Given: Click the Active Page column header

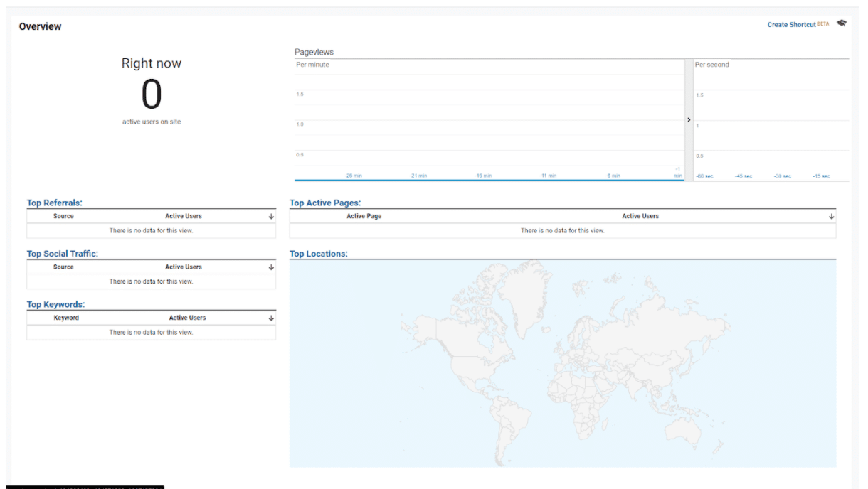Looking at the screenshot, I should 364,216.
